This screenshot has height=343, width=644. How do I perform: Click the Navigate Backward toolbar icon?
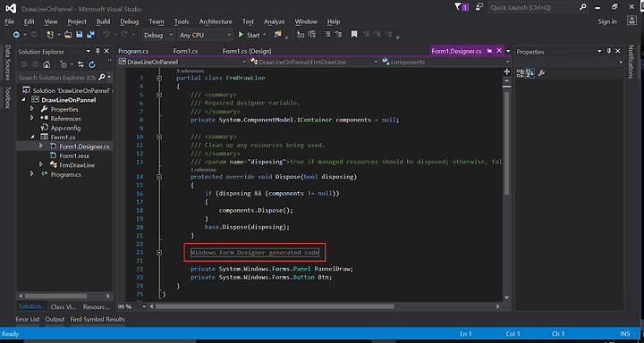click(x=16, y=35)
